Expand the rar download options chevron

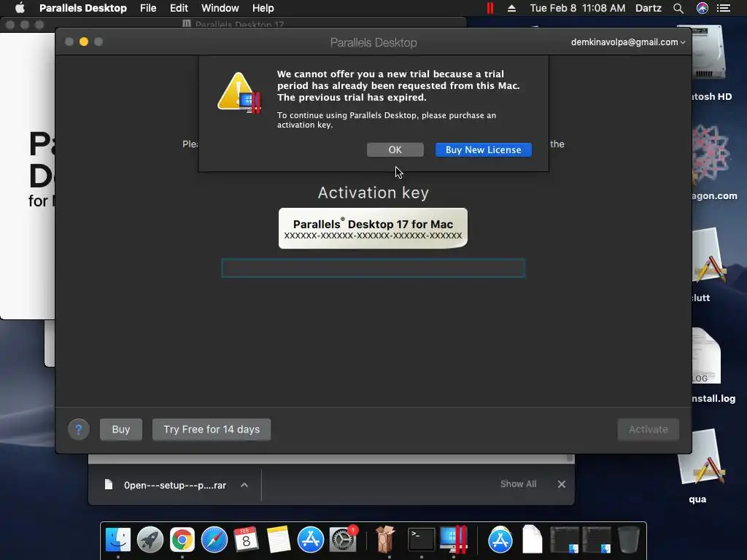244,485
